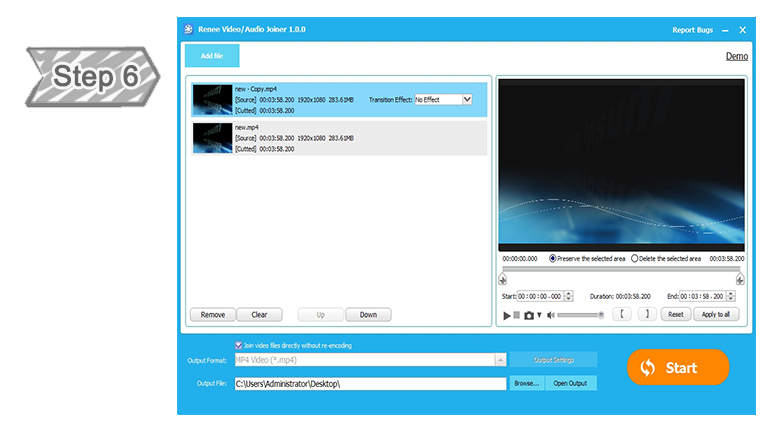This screenshot has height=437, width=765.
Task: Open the Transition Effect dropdown
Action: [466, 100]
